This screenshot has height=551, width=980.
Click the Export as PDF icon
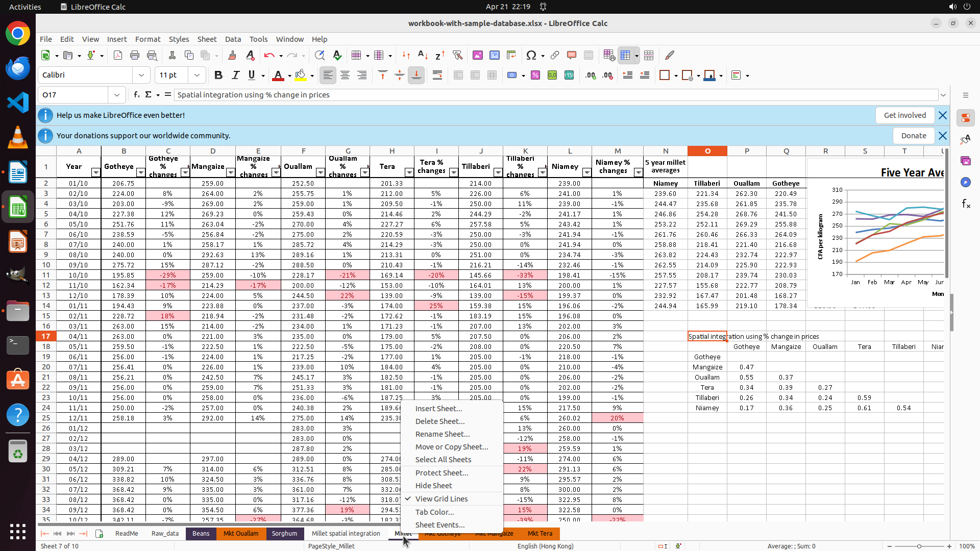(118, 55)
